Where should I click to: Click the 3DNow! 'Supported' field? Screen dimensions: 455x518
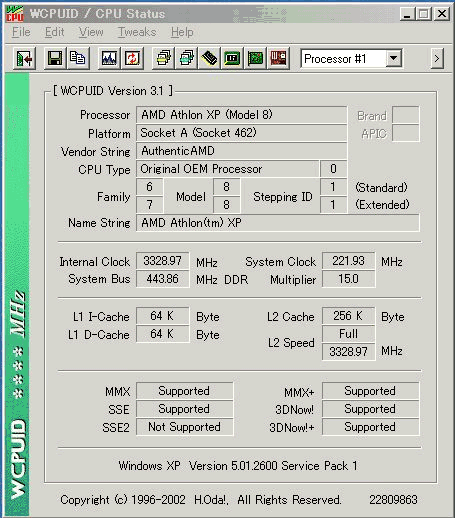tap(371, 409)
